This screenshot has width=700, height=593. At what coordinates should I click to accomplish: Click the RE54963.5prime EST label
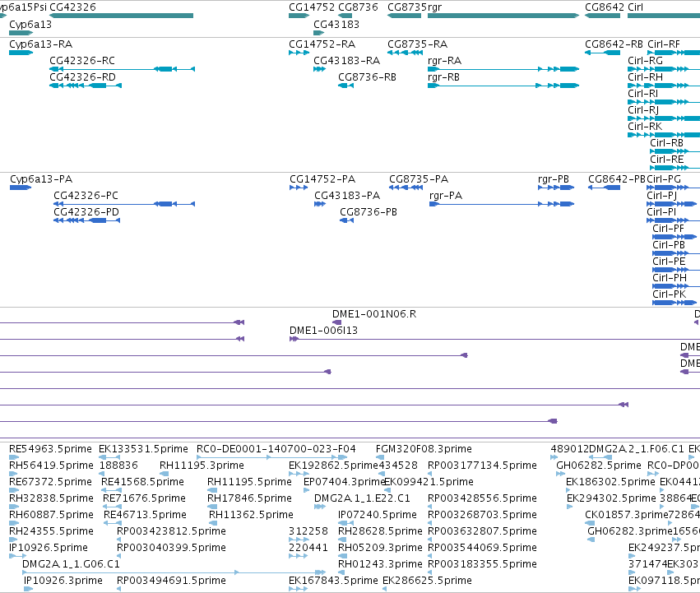(50, 449)
